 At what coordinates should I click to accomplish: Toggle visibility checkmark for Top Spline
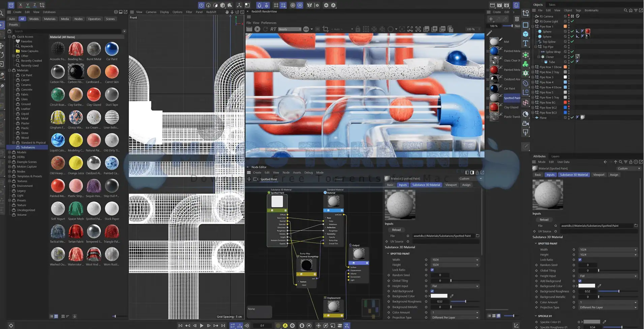tap(572, 41)
